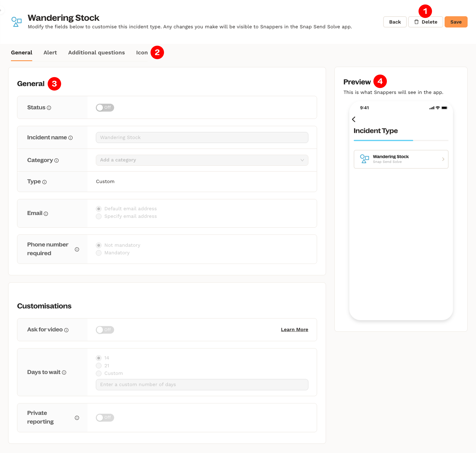Click the Category info icon
476x453 pixels.
point(56,160)
